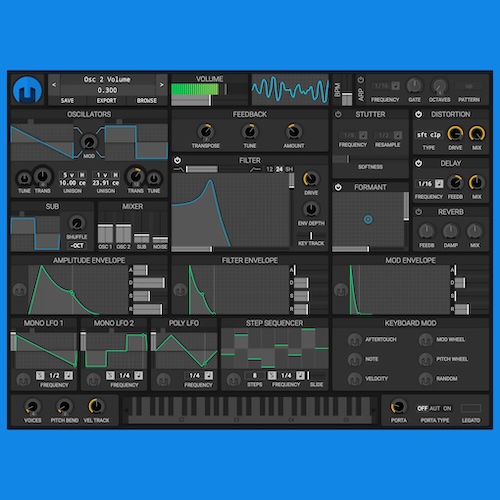The height and width of the screenshot is (500, 500).
Task: Select the 24 dB filter slope
Action: (x=279, y=169)
